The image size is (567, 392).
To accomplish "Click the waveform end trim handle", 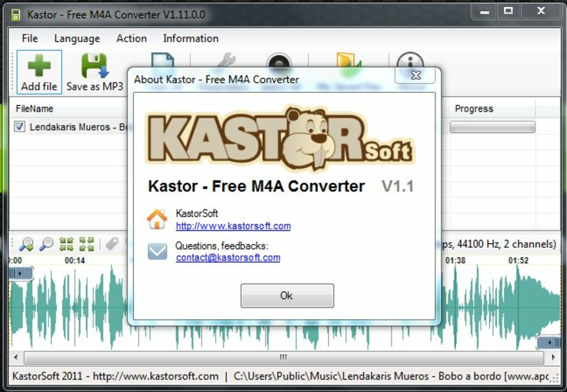I will [549, 342].
